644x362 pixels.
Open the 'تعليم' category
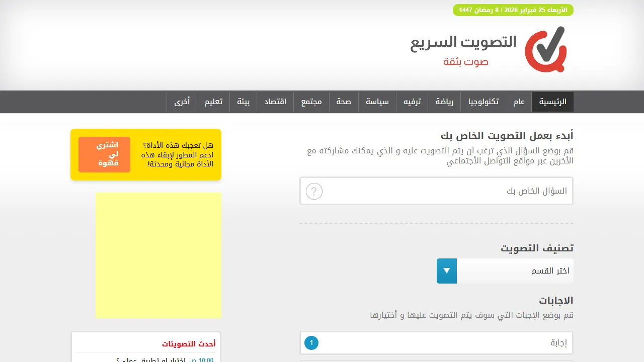point(213,102)
